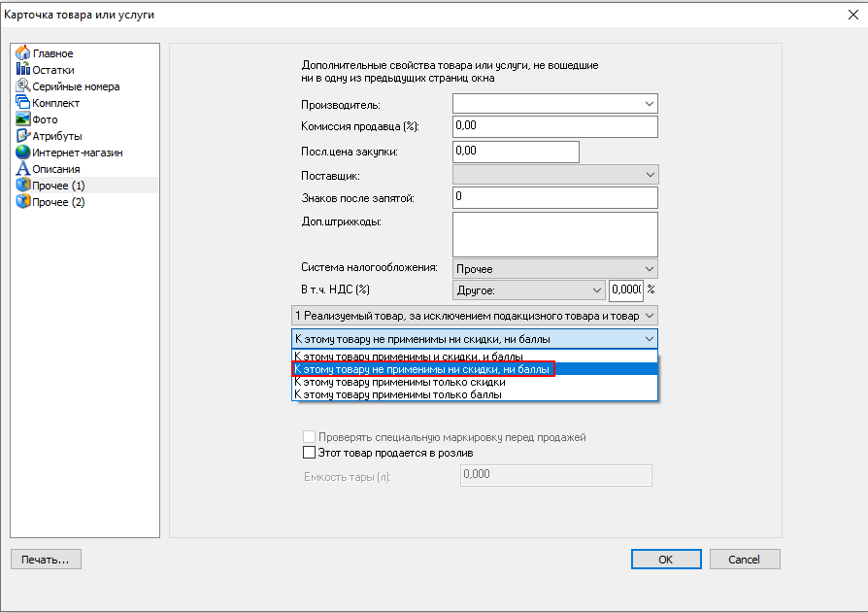Confirm with the OK button
868x613 pixels.
pos(666,560)
